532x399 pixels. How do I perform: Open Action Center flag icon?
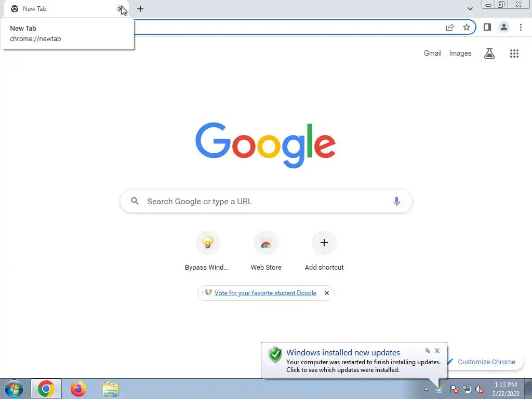click(x=454, y=389)
